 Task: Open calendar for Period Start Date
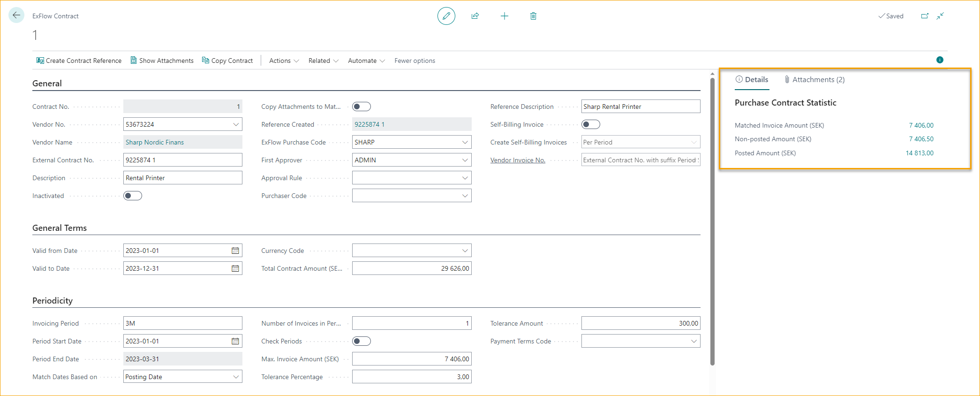click(235, 341)
